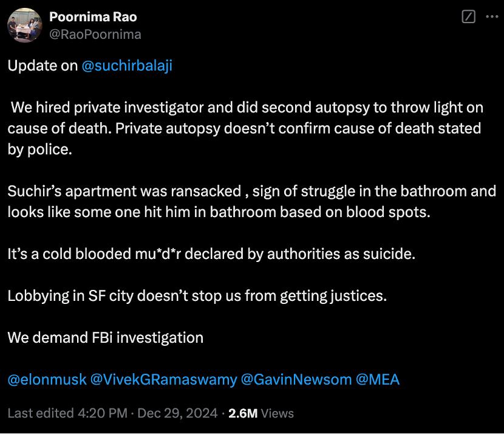The height and width of the screenshot is (434, 504).
Task: Visit the @RaoPoornima handle
Action: point(95,34)
